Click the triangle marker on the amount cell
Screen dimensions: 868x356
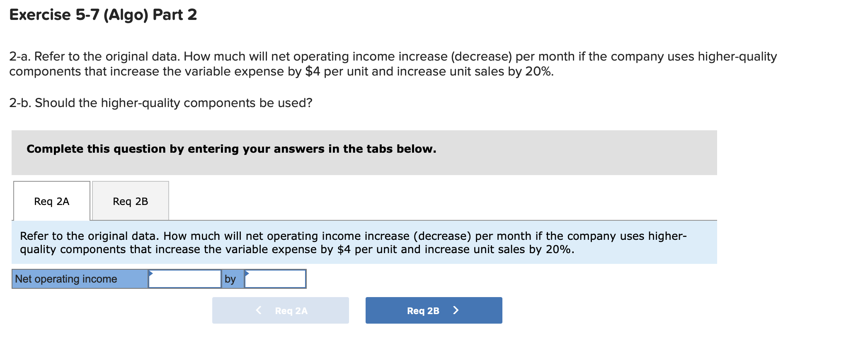pyautogui.click(x=151, y=273)
